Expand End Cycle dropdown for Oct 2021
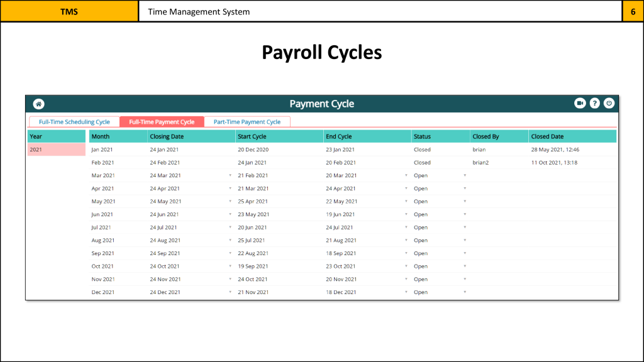This screenshot has height=362, width=644. coord(406,266)
